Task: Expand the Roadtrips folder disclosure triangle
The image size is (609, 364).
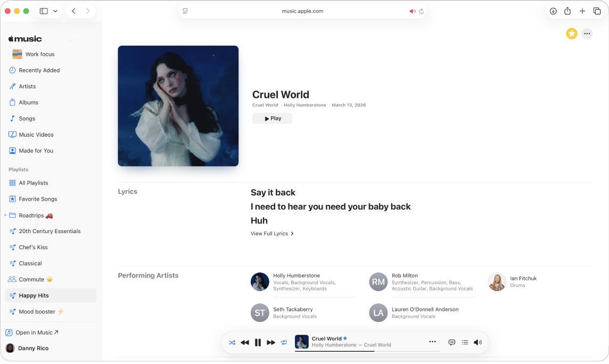Action: (5, 216)
